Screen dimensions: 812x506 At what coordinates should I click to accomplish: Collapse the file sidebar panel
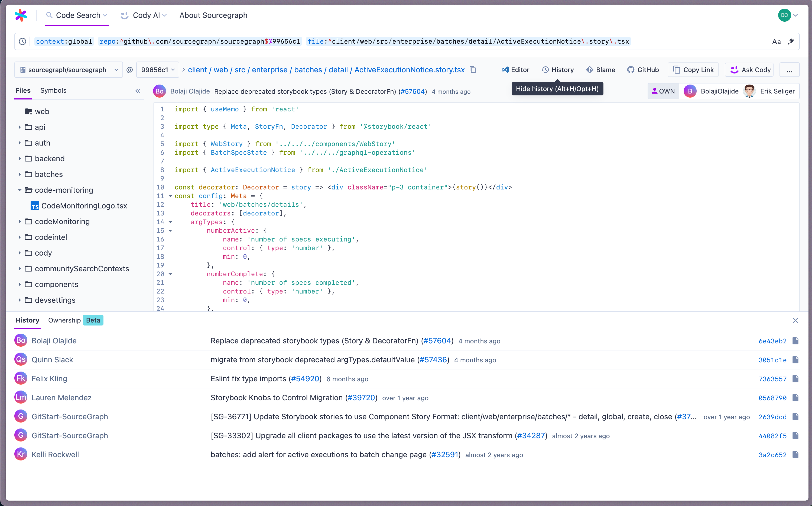click(138, 91)
